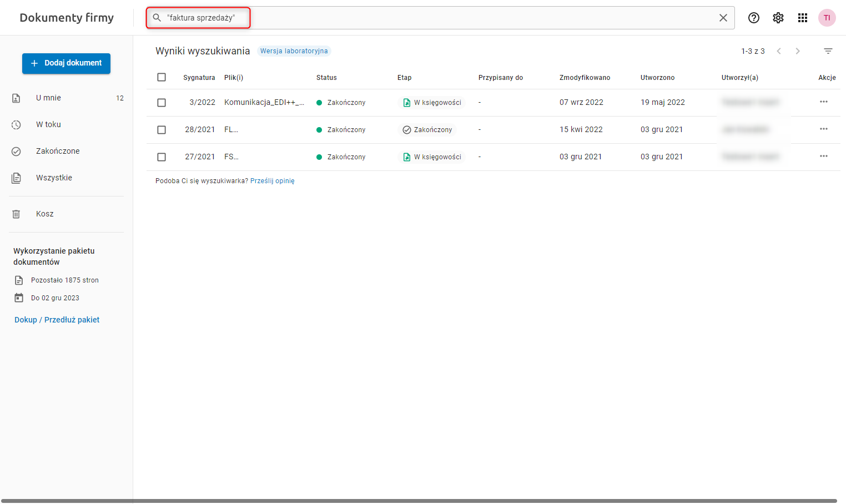Click signature 27/2021 cell

coord(200,157)
